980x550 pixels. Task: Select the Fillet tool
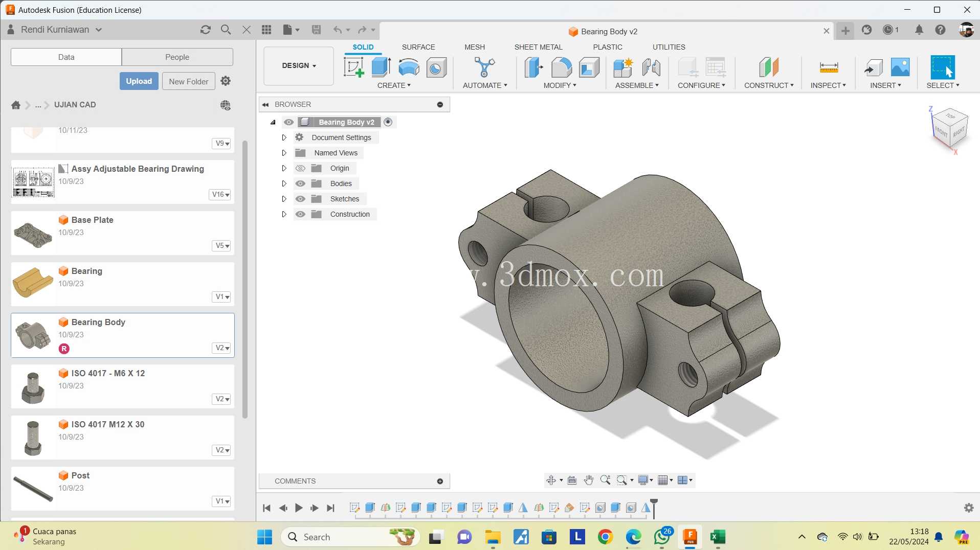tap(561, 67)
